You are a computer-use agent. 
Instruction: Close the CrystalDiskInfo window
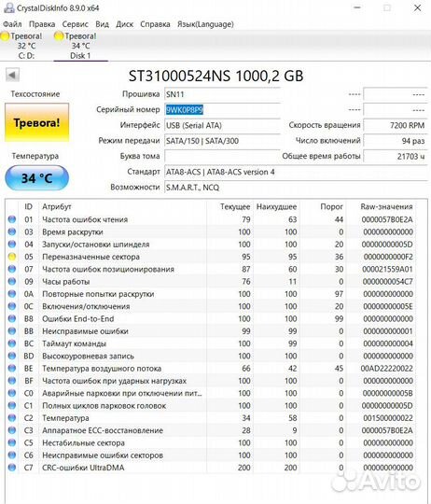(x=417, y=7)
